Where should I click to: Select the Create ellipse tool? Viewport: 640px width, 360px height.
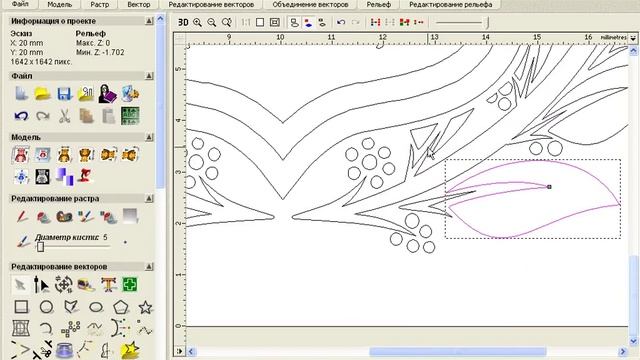coord(96,307)
